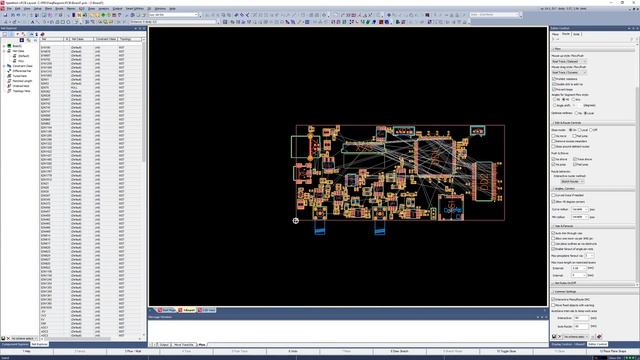The height and width of the screenshot is (360, 640).
Task: Select the Component Explorer bottom tab
Action: click(15, 344)
